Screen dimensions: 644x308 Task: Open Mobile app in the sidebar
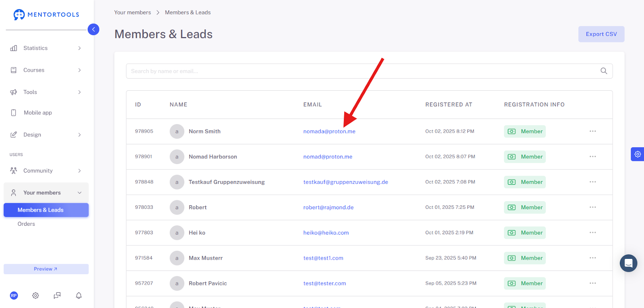pyautogui.click(x=38, y=113)
